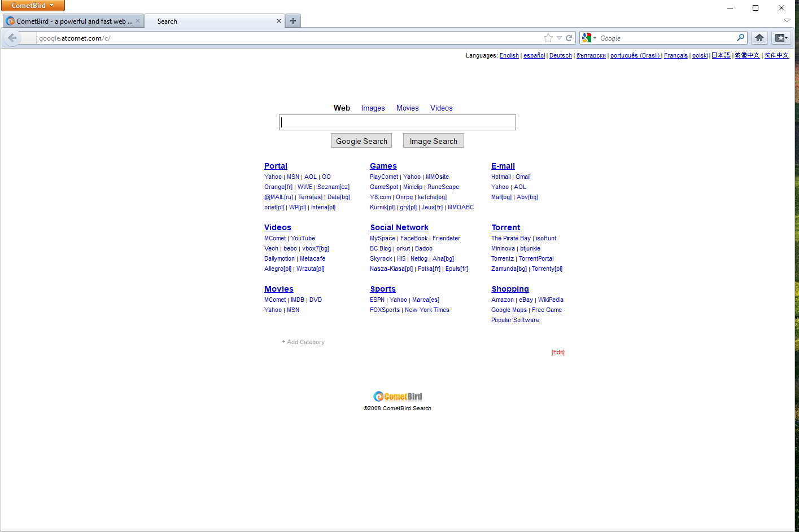Open the list all tabs arrow
Screen dimensions: 799x532
[x=787, y=20]
